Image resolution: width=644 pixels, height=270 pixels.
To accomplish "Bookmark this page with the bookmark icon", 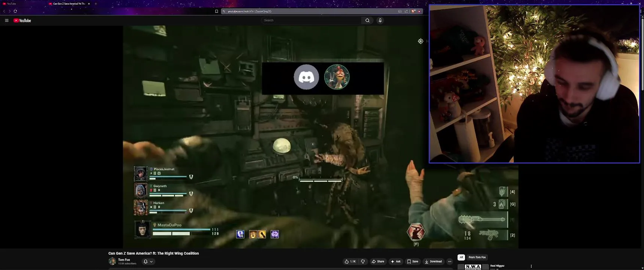I will click(216, 11).
